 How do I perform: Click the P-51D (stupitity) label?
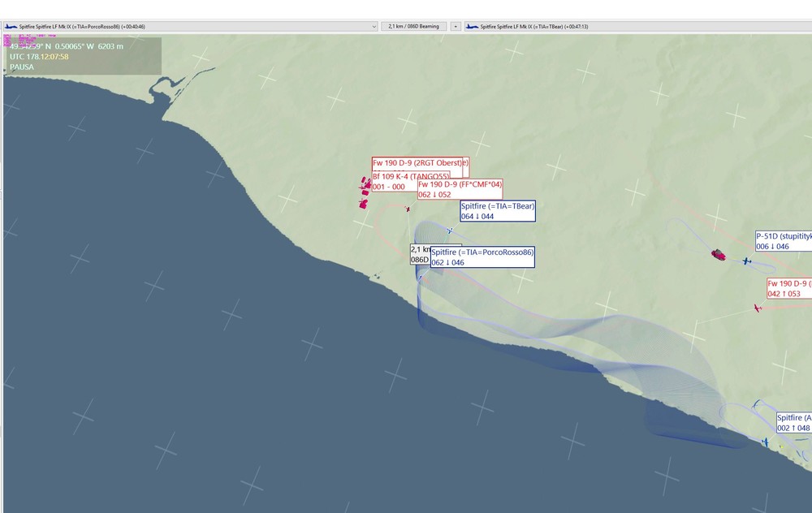tap(784, 241)
